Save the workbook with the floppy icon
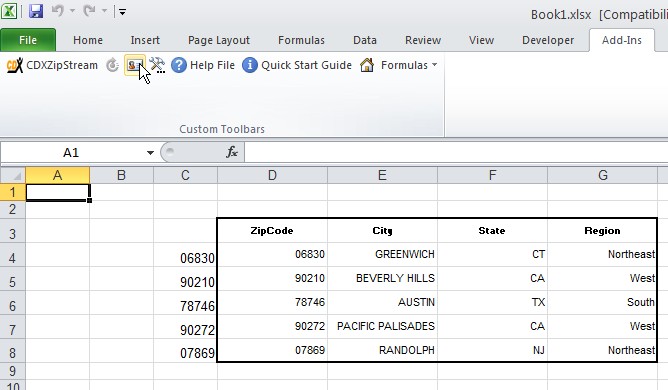668x390 pixels. (36, 11)
